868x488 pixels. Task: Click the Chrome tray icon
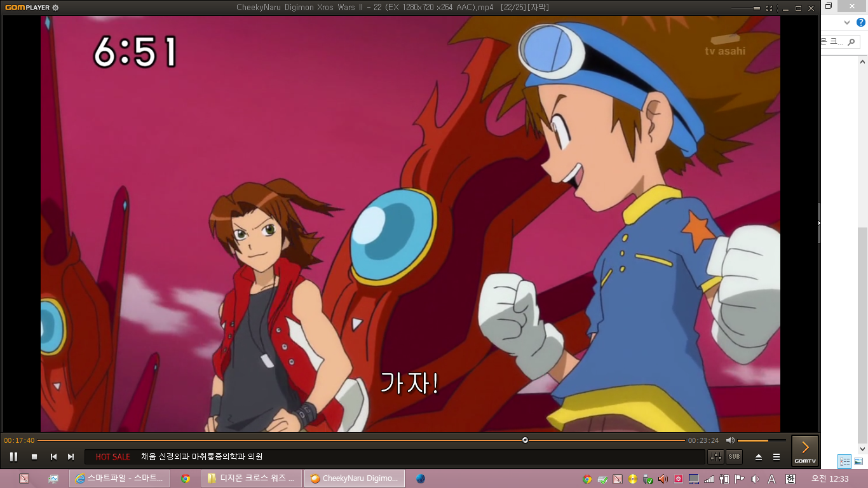pos(587,479)
